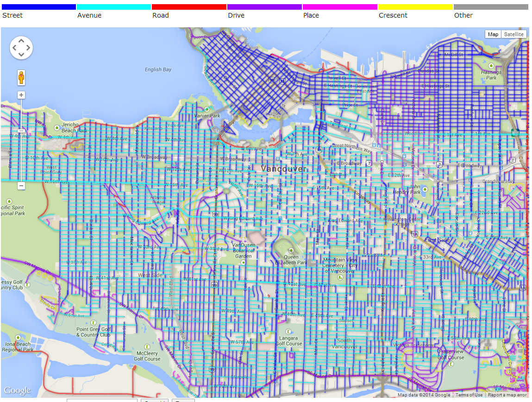This screenshot has width=532, height=402.
Task: Click the zoom level slider handle
Action: [x=21, y=131]
